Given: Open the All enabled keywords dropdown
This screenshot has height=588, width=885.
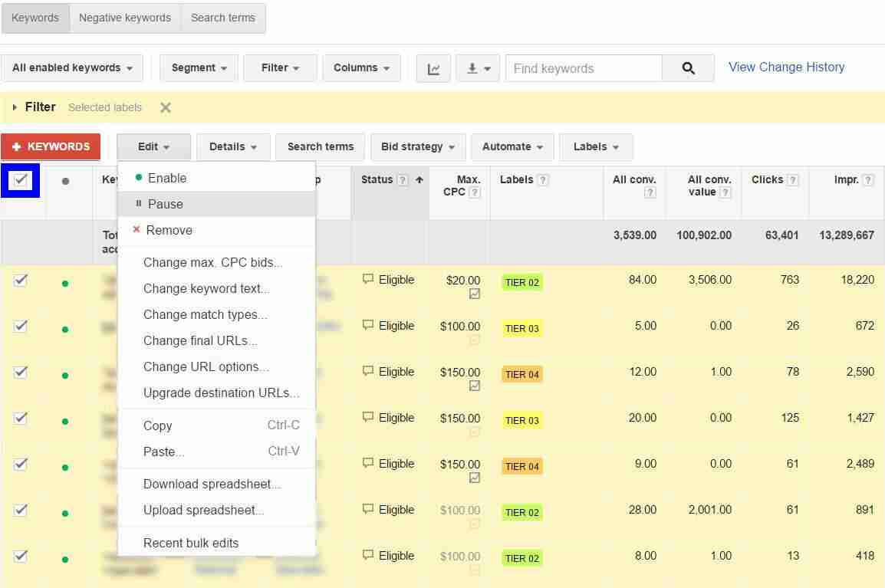Looking at the screenshot, I should point(73,68).
